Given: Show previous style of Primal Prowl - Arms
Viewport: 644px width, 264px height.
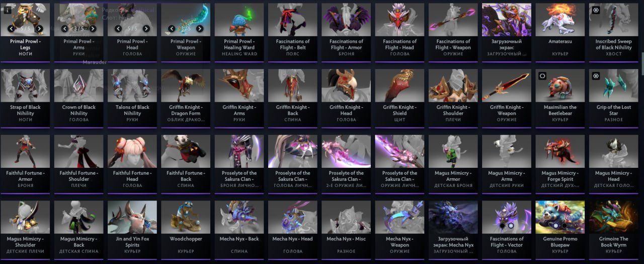Looking at the screenshot, I should point(65,29).
